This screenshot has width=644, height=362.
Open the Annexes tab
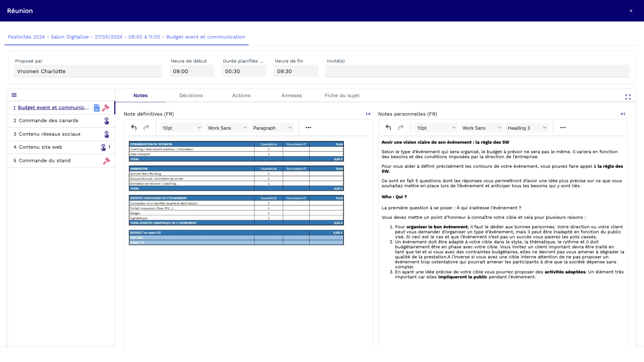[x=291, y=95]
